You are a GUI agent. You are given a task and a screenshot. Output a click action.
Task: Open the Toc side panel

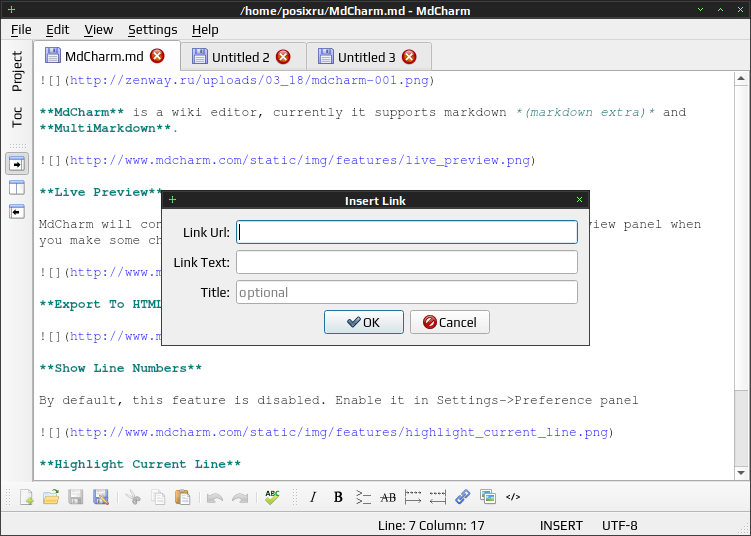17,117
